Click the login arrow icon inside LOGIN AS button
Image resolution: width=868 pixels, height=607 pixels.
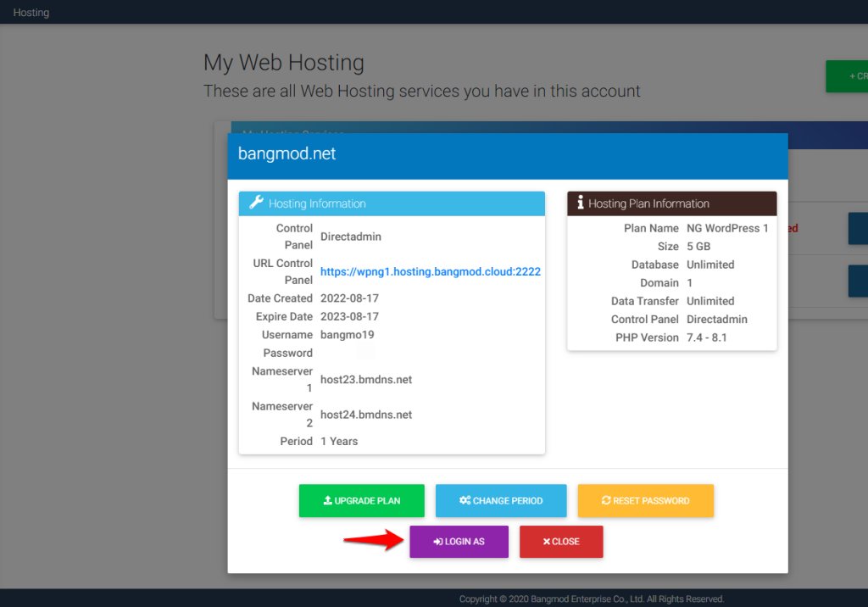pyautogui.click(x=437, y=541)
